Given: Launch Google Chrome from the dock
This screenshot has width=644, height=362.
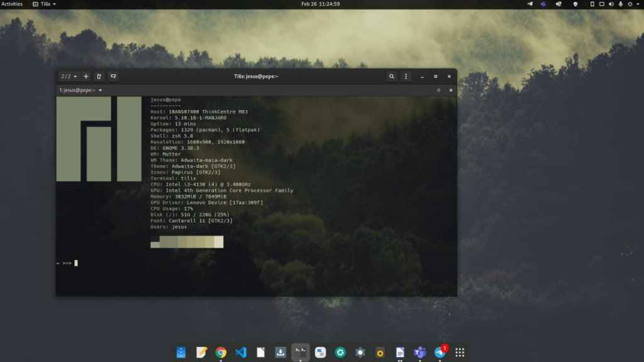Looking at the screenshot, I should (x=221, y=353).
